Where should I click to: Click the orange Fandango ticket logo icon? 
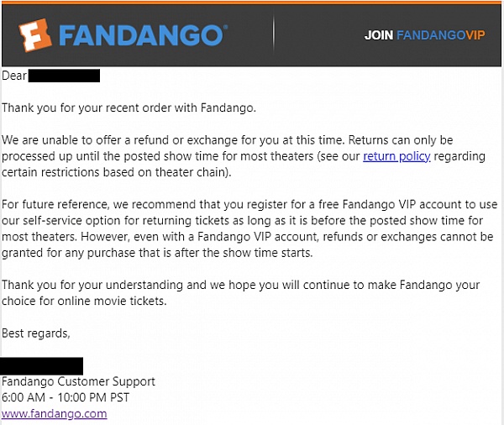tap(35, 35)
